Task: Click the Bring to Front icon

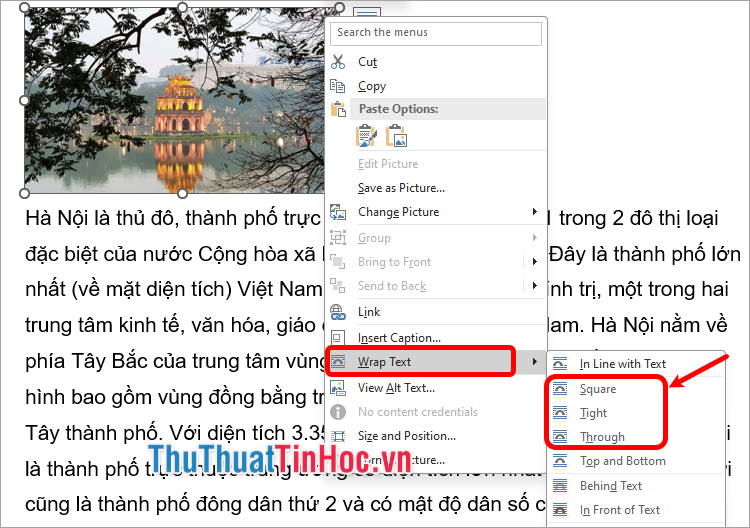Action: 338,262
